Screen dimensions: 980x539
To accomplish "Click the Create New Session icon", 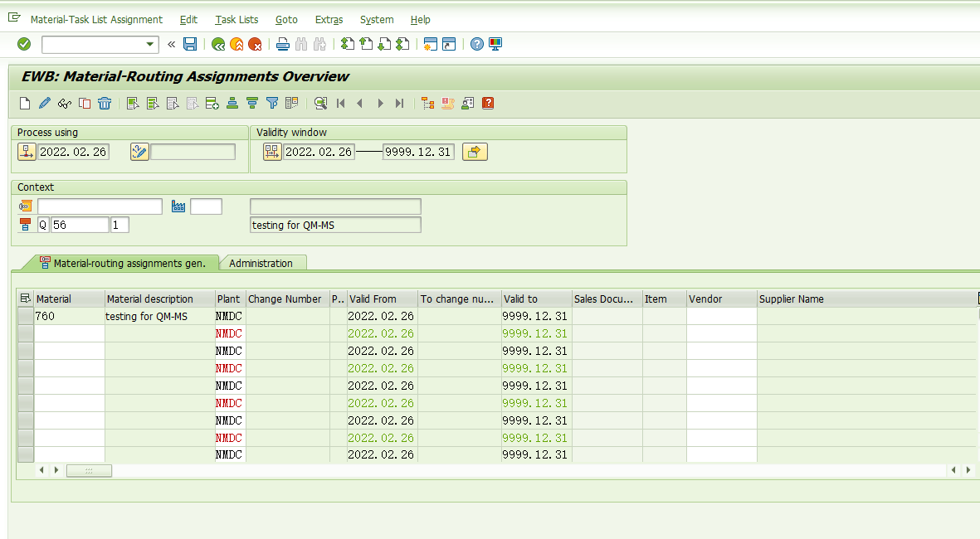I will (x=431, y=44).
